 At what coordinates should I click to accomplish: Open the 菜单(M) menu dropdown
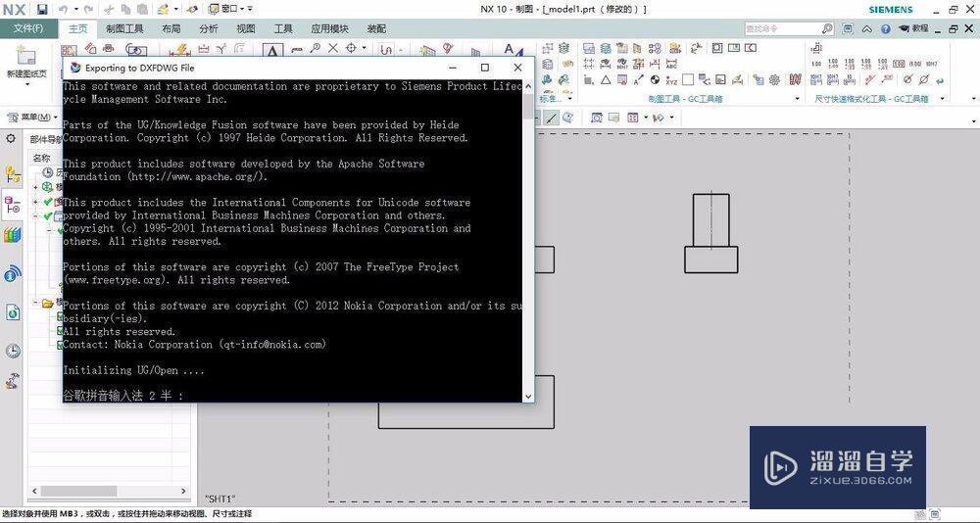point(32,118)
